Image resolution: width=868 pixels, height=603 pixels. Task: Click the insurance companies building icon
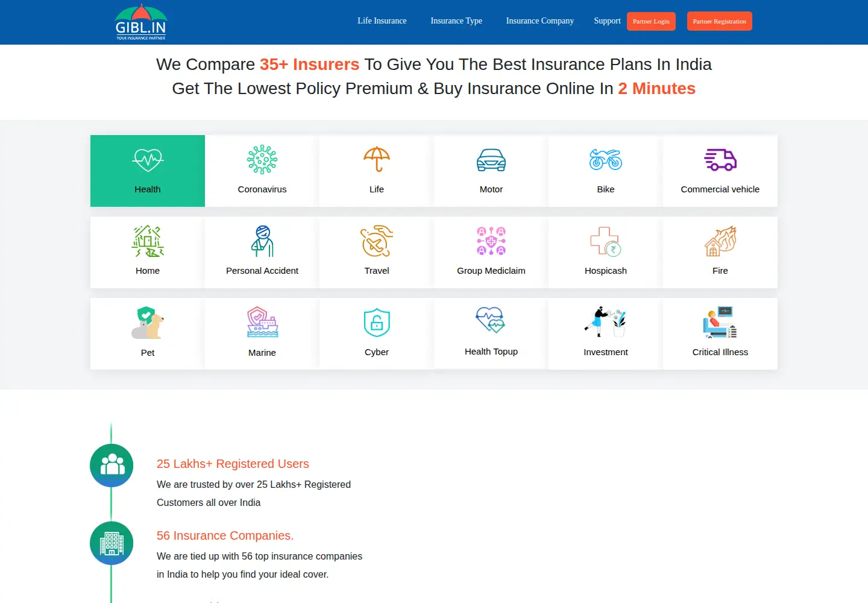(112, 543)
